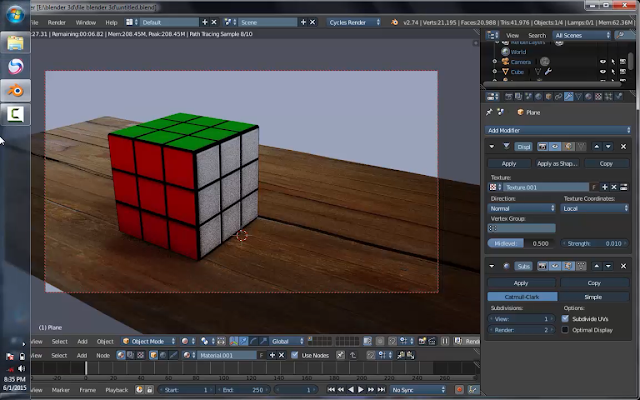
Task: Open Global transform orientation dropdown
Action: pos(287,341)
